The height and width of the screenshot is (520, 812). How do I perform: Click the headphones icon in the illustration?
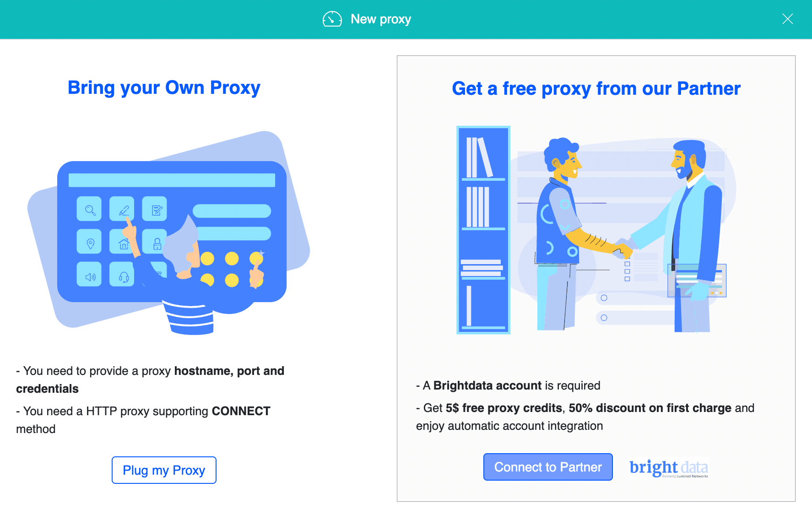coord(123,276)
